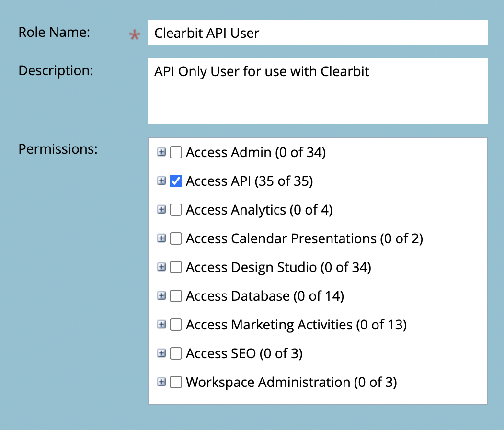Enable the Access Admin checkbox

click(x=176, y=152)
